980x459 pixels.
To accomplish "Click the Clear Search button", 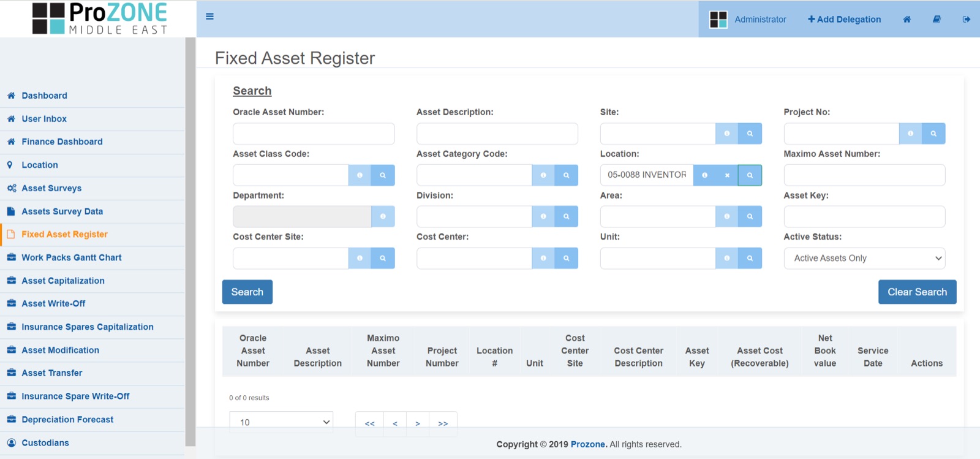I will (x=917, y=292).
